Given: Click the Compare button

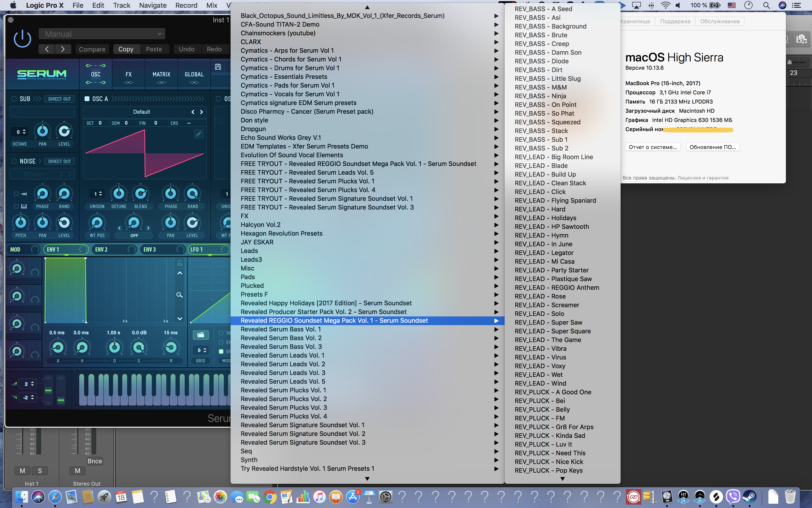Looking at the screenshot, I should coord(92,49).
